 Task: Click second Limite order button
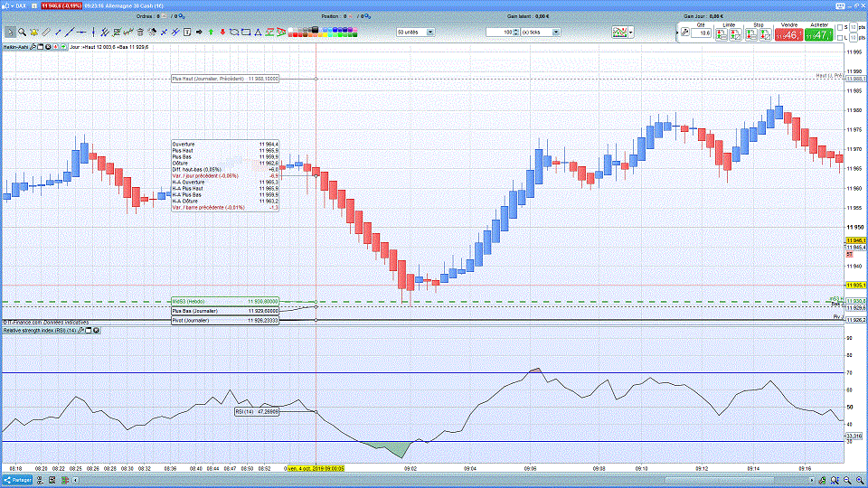(735, 33)
